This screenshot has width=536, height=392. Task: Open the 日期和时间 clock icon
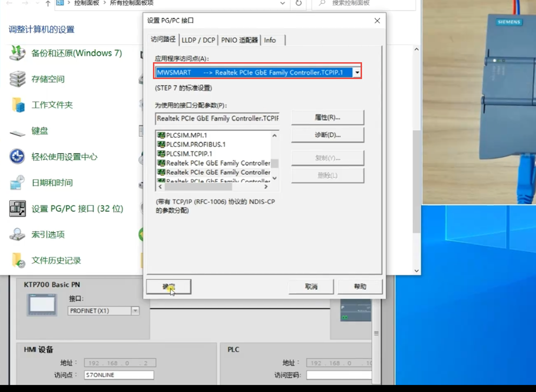pyautogui.click(x=18, y=183)
